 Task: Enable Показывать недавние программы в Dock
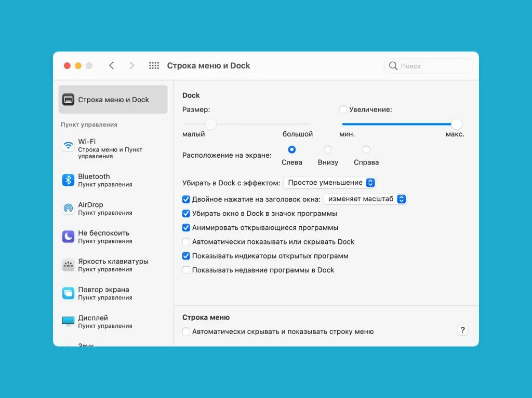click(186, 270)
